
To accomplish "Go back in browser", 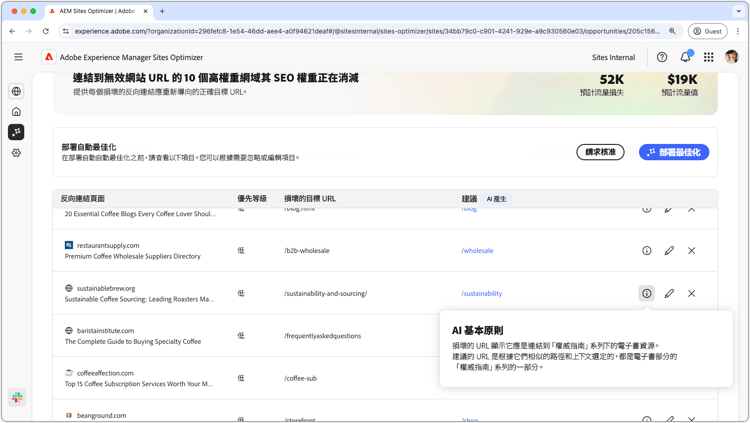I will click(x=12, y=31).
